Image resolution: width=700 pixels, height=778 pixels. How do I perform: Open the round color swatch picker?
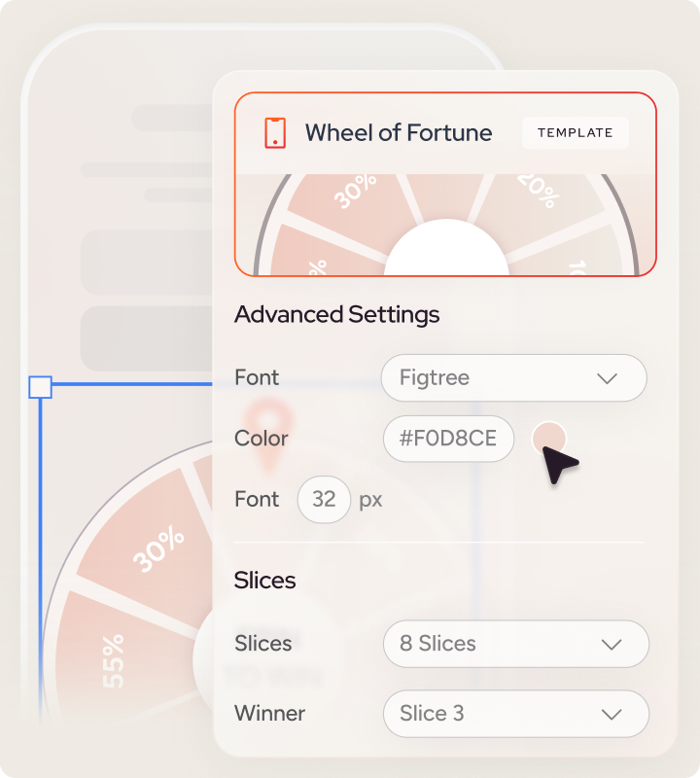point(549,439)
